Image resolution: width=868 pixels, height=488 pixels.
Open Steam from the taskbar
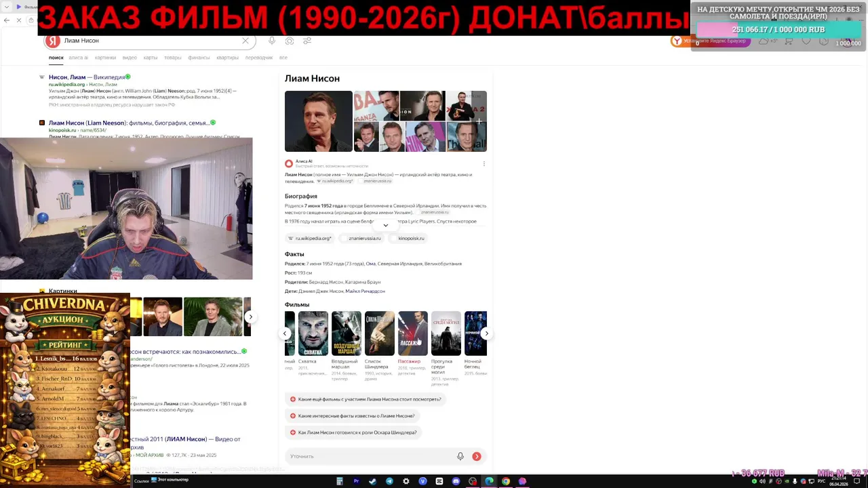tap(372, 481)
